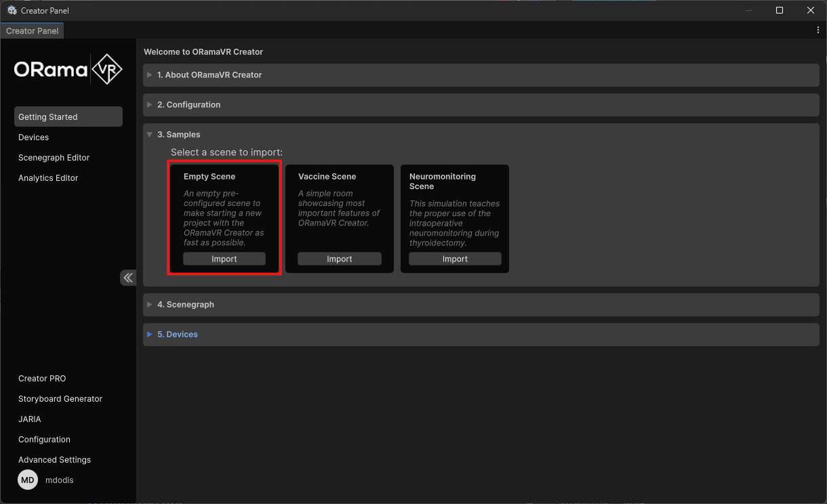This screenshot has height=504, width=827.
Task: Collapse the sidebar with the double-chevron icon
Action: (128, 278)
